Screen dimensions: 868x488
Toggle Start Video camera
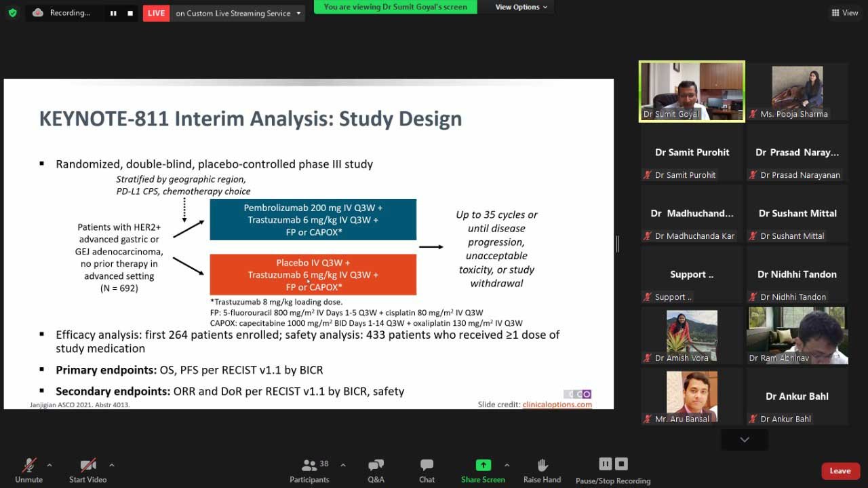88,470
